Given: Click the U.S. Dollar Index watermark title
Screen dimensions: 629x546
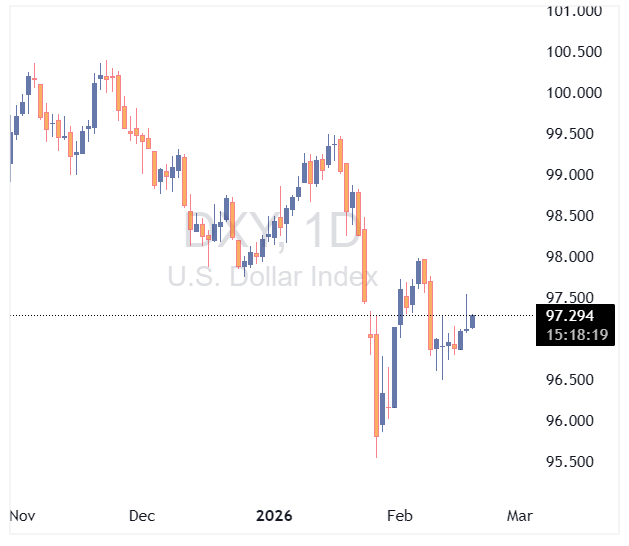Looking at the screenshot, I should (x=272, y=277).
